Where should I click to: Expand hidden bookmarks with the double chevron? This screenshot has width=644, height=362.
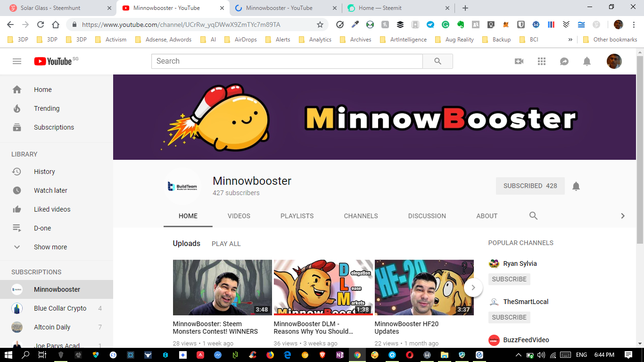570,40
